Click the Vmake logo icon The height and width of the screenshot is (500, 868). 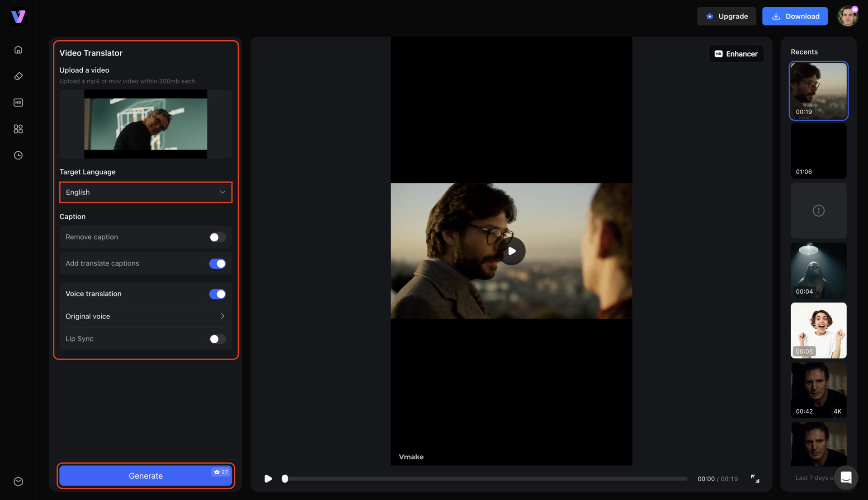(x=18, y=16)
